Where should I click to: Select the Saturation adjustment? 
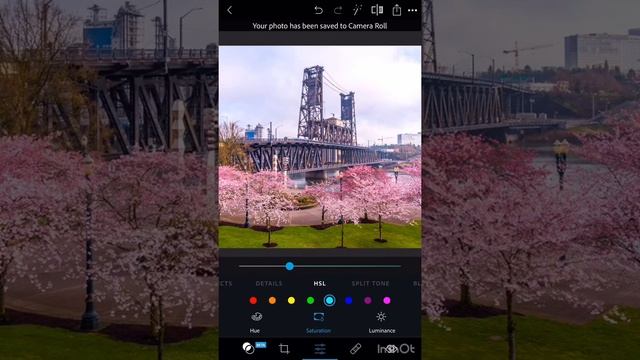(x=318, y=322)
